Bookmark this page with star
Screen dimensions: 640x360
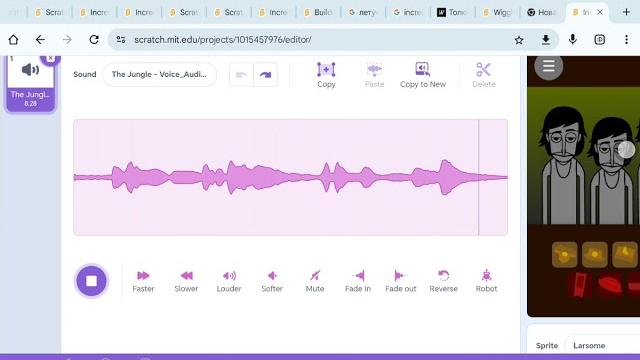click(519, 40)
